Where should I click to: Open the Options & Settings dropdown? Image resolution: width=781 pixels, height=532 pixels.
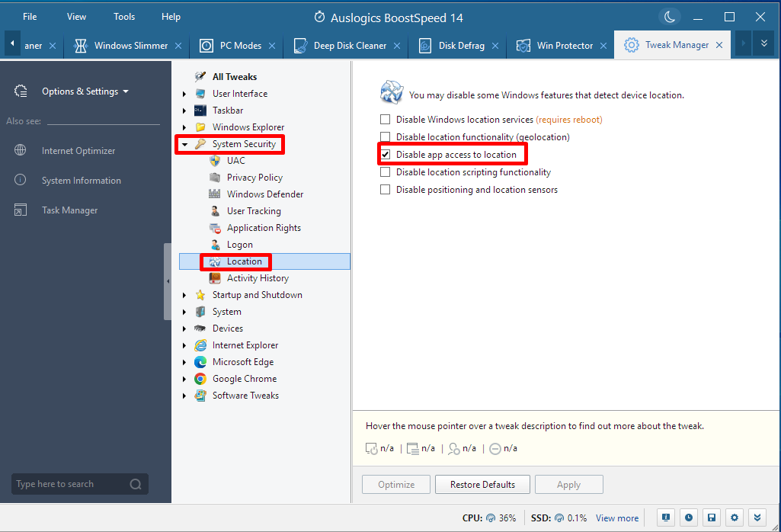tap(85, 91)
